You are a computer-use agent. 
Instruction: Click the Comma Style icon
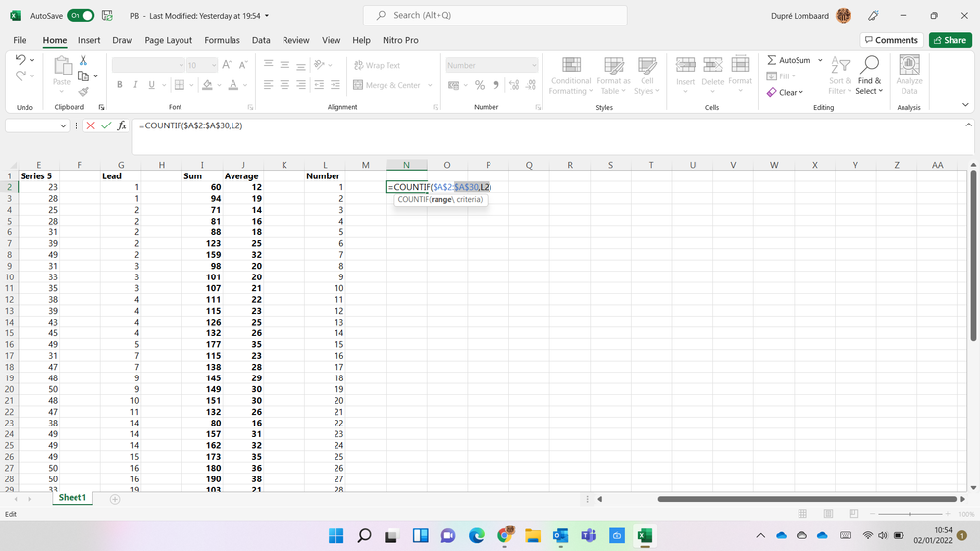click(496, 85)
